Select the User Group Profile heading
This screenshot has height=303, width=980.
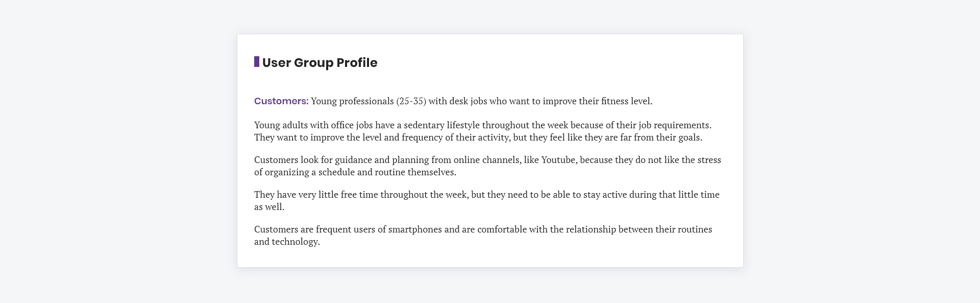(x=320, y=62)
